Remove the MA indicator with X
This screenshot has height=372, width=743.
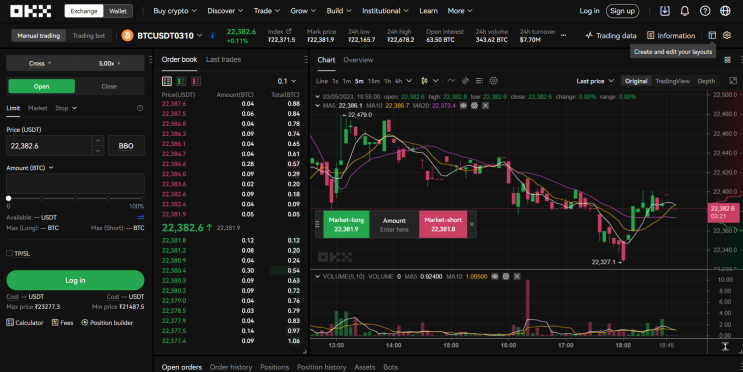(485, 105)
